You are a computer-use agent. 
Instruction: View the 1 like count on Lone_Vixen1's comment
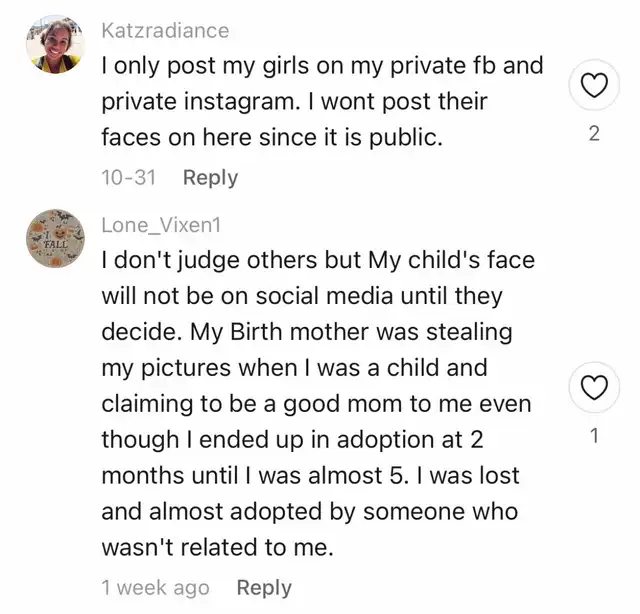coord(594,435)
